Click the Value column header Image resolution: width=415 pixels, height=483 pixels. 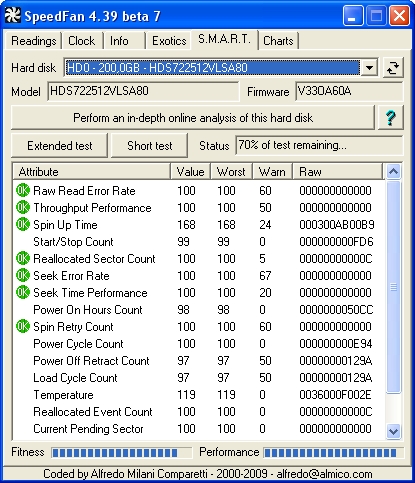coord(190,172)
